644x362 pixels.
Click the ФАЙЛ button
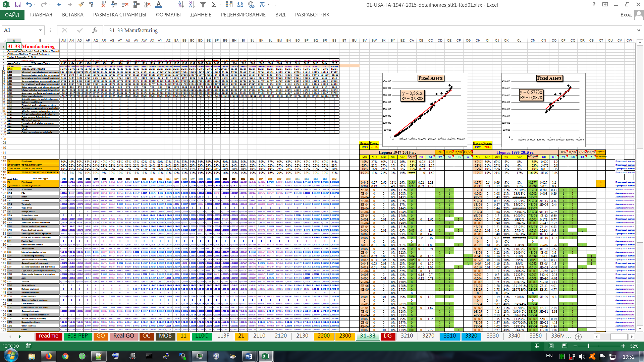12,15
